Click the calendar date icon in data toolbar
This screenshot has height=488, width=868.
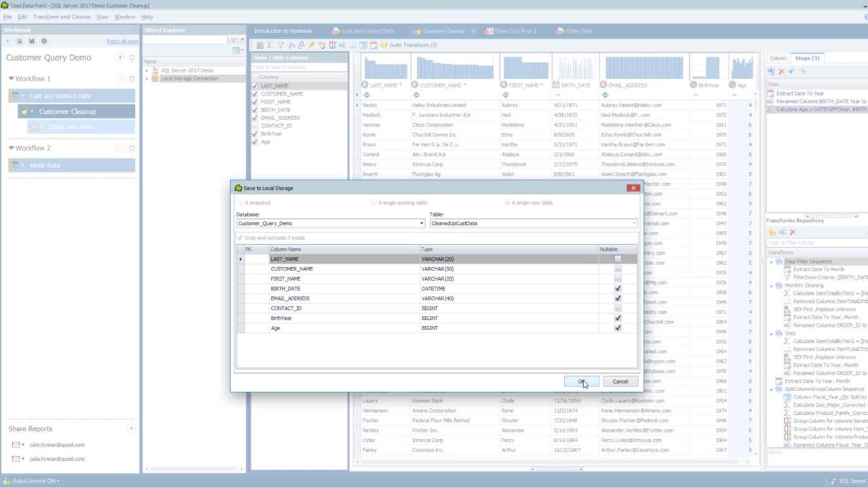point(373,45)
